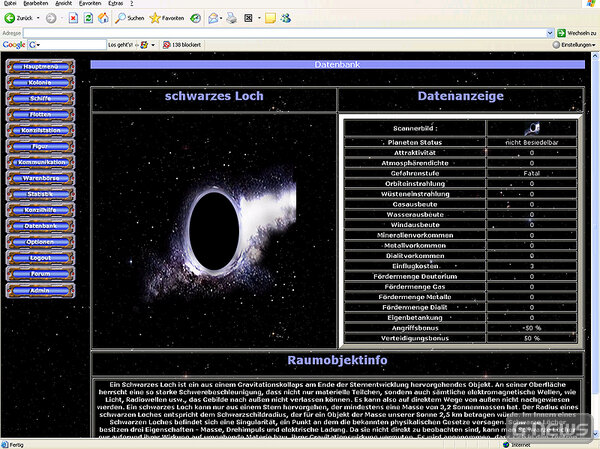The image size is (600, 449).
Task: Click the Google toolbar logo
Action: point(14,45)
